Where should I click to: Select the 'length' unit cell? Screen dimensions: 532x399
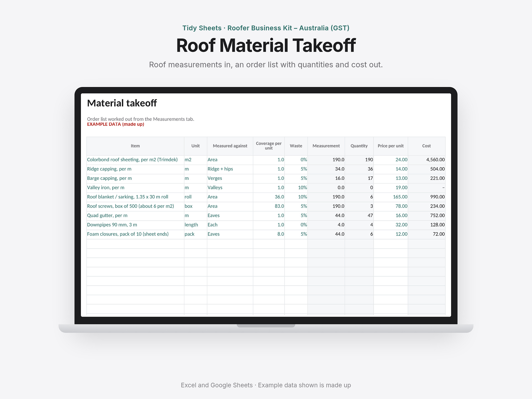pyautogui.click(x=195, y=225)
